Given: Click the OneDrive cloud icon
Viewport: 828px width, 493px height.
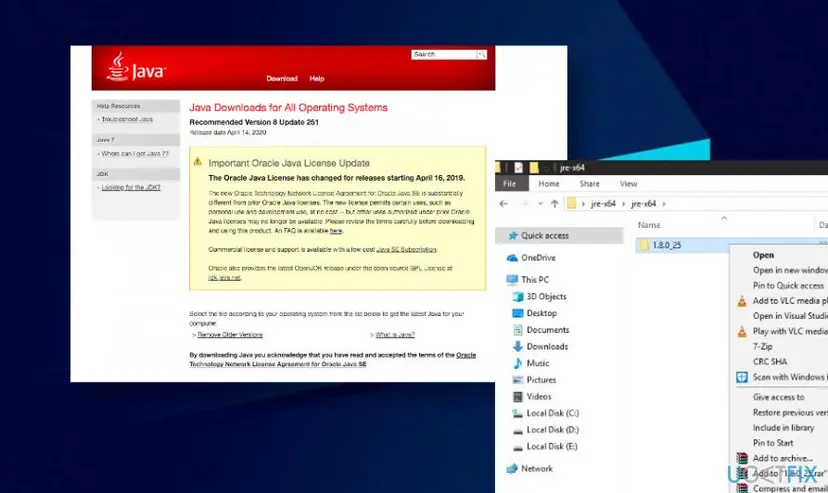Looking at the screenshot, I should click(512, 258).
